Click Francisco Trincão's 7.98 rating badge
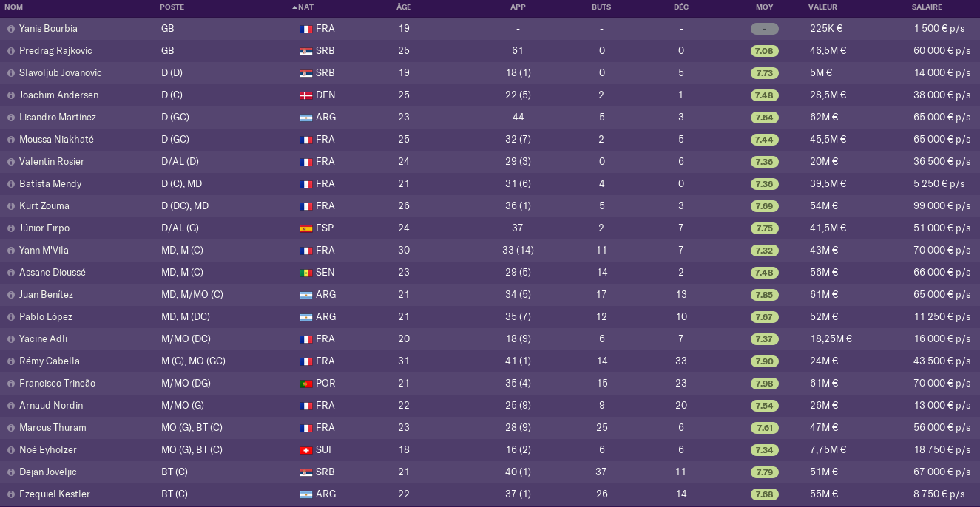The width and height of the screenshot is (980, 507). coord(765,384)
